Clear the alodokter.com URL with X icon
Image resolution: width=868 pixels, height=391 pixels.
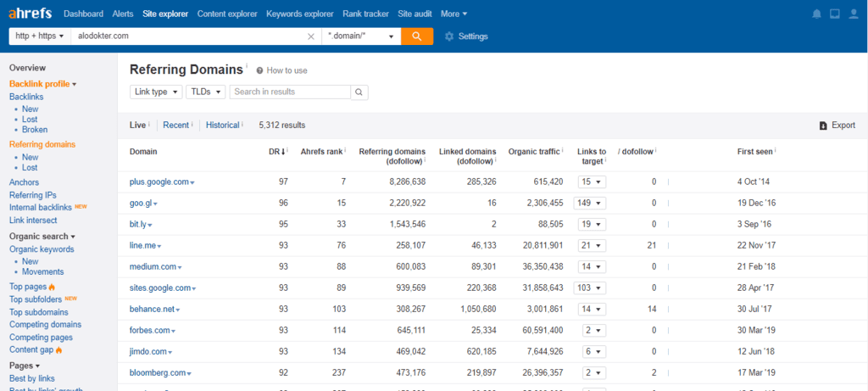pyautogui.click(x=311, y=36)
